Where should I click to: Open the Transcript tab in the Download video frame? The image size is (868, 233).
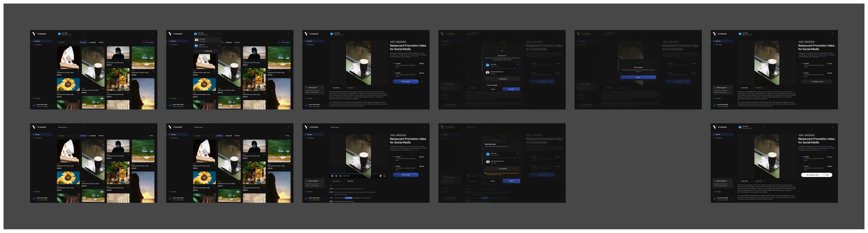point(758,181)
